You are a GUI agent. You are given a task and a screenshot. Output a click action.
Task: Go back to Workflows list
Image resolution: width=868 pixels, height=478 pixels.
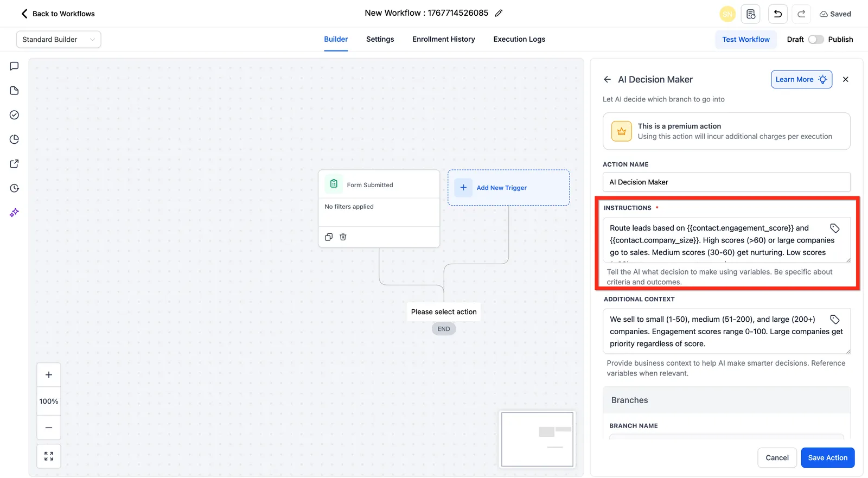(58, 14)
